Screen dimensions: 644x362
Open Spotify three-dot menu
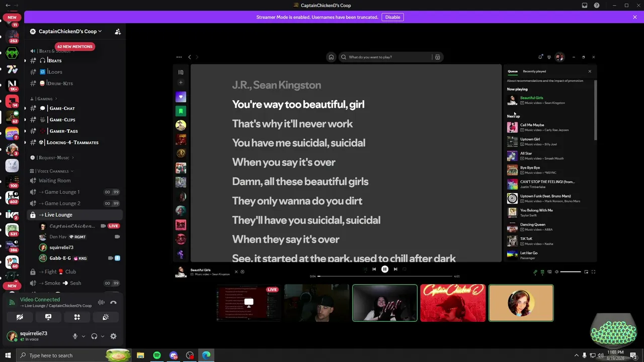click(x=179, y=57)
